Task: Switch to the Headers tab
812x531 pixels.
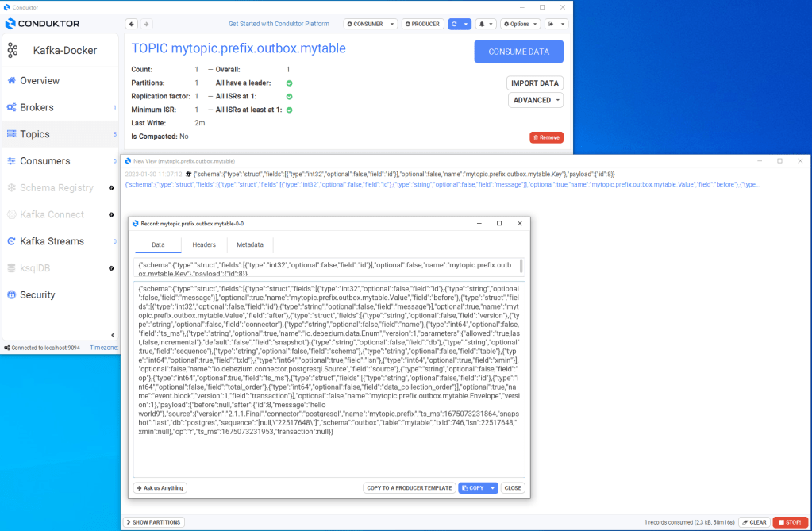Action: tap(204, 245)
